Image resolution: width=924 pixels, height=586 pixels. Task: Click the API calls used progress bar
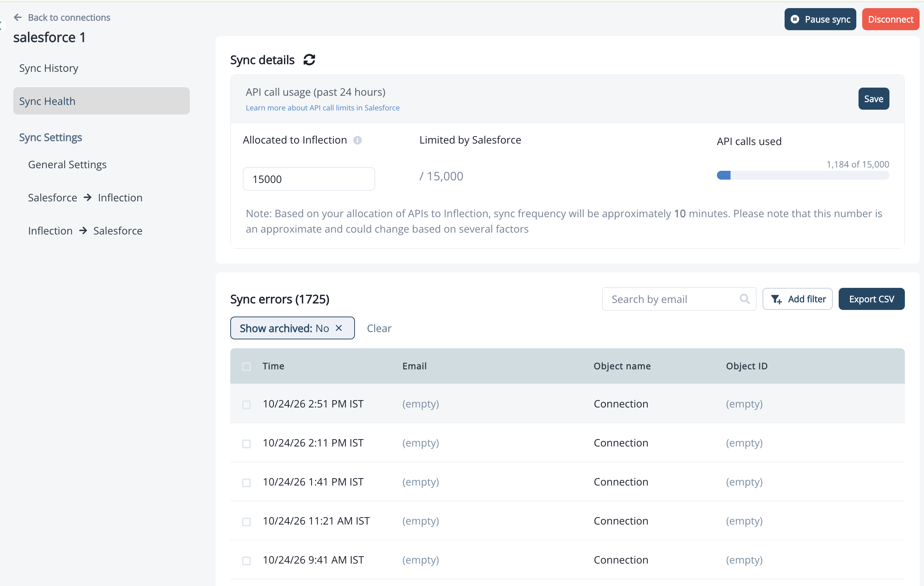(x=803, y=175)
